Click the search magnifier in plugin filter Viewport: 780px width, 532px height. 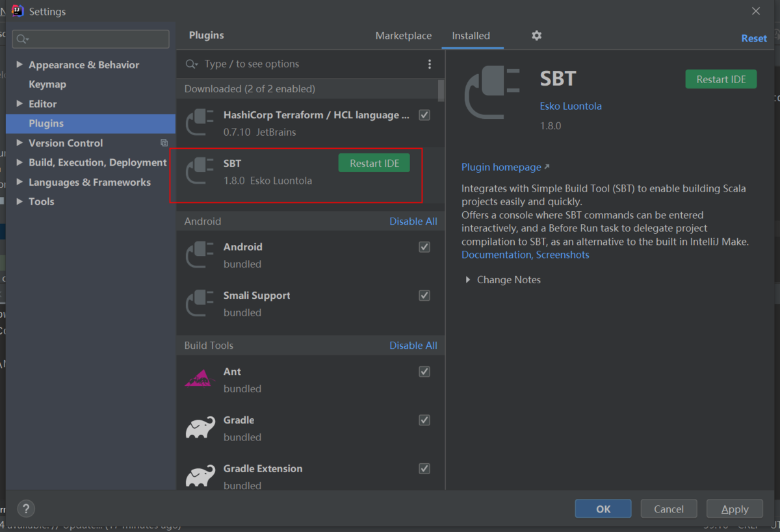pyautogui.click(x=191, y=64)
